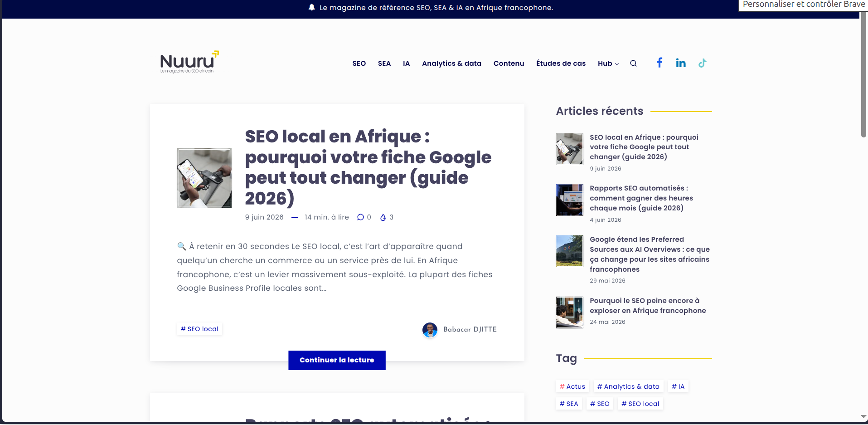
Task: Click Babacar DJITTE's author avatar
Action: click(430, 330)
